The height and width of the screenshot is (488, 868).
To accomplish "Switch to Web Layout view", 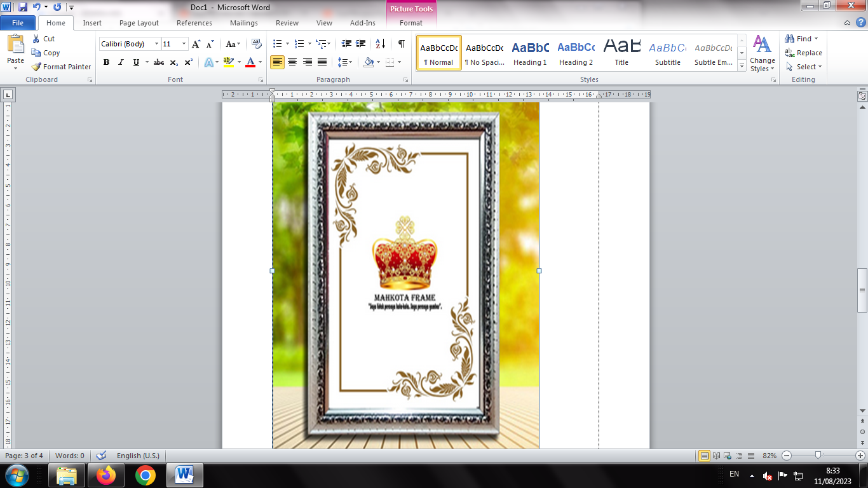I will click(x=728, y=456).
